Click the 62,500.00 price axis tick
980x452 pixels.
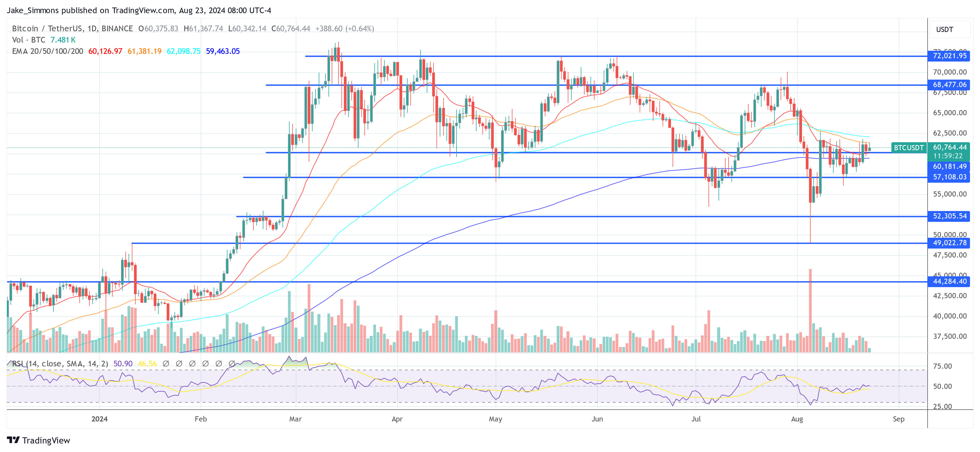949,133
